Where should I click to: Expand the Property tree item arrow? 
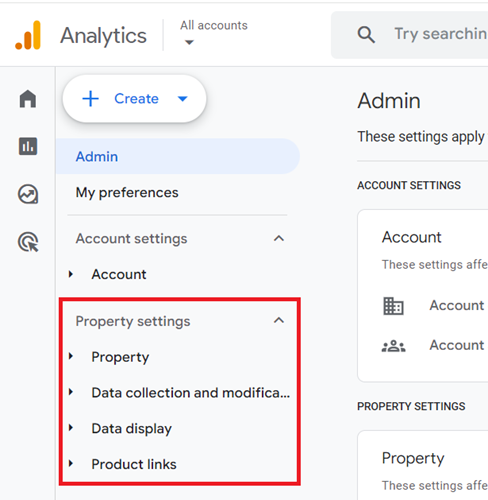click(x=71, y=356)
